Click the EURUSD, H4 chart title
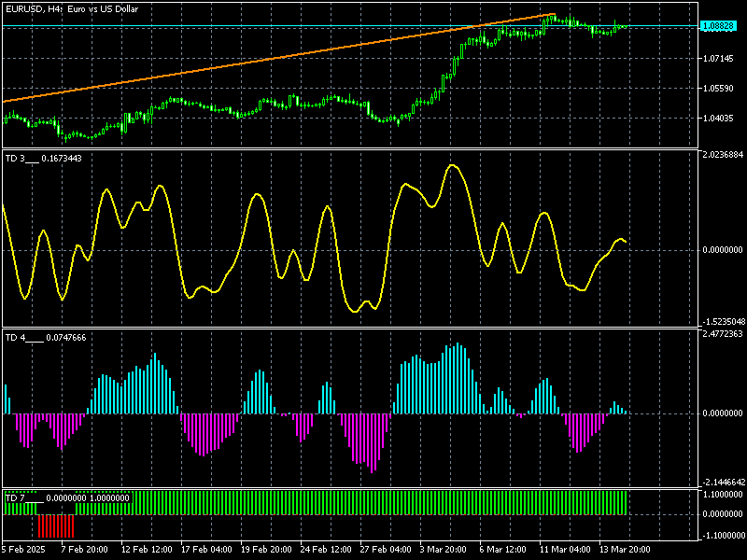The width and height of the screenshot is (747, 560). click(72, 9)
